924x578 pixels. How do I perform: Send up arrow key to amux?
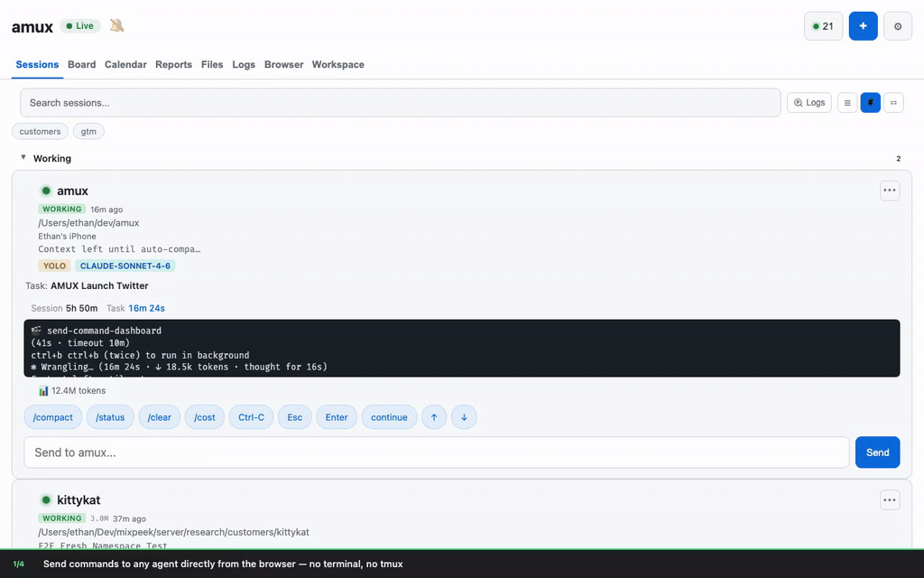[x=434, y=417]
